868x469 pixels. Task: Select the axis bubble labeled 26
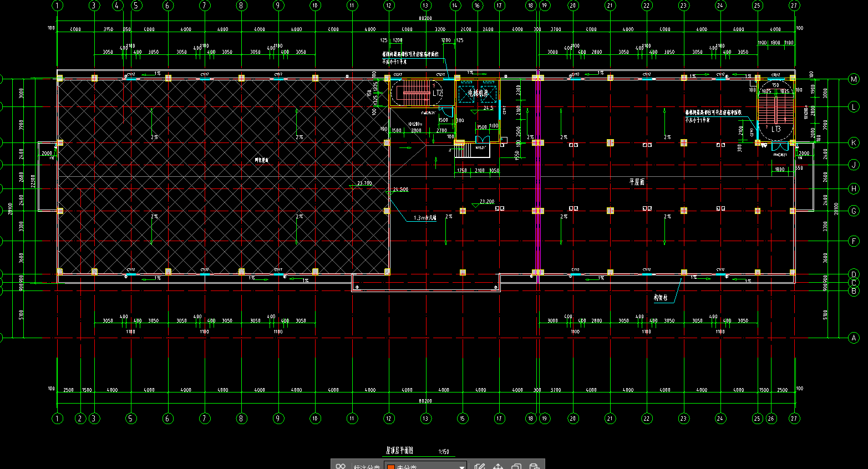coord(771,419)
